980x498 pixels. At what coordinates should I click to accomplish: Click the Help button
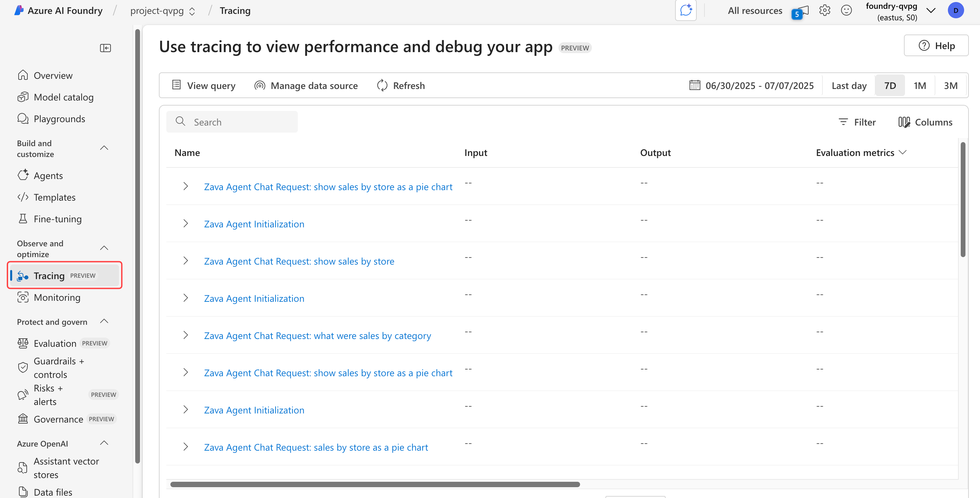coord(936,46)
